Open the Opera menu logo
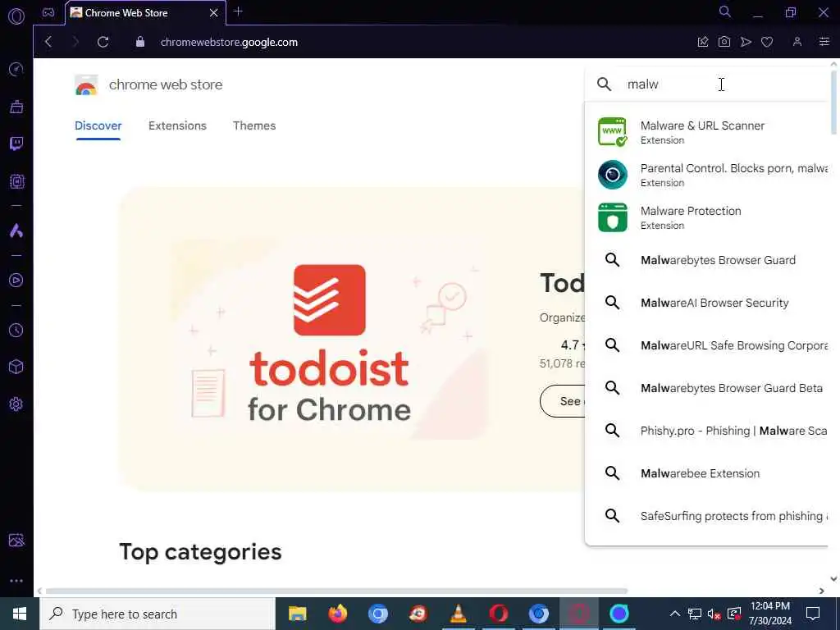Viewport: 840px width, 630px height. [16, 16]
